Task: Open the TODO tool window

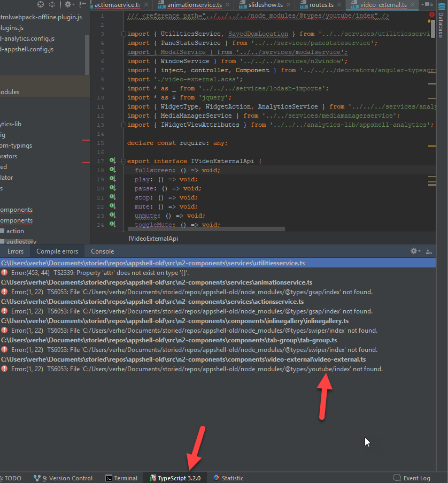Action: pos(12,478)
